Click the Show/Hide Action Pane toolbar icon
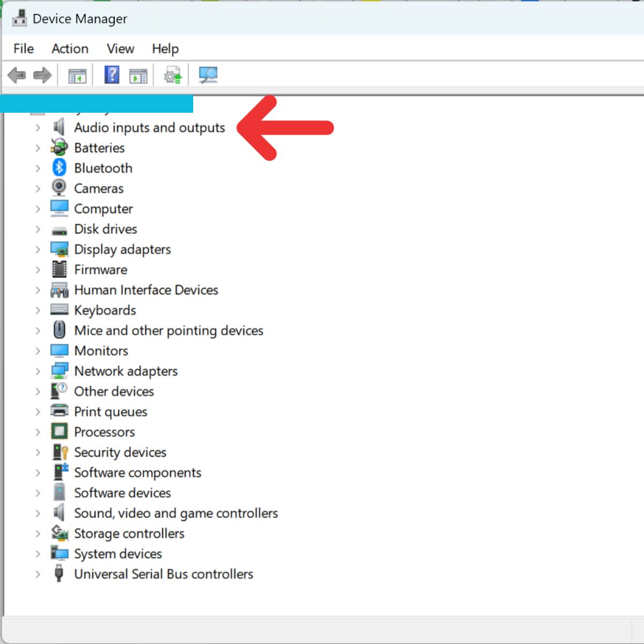Screen dimensions: 644x644 pos(138,75)
